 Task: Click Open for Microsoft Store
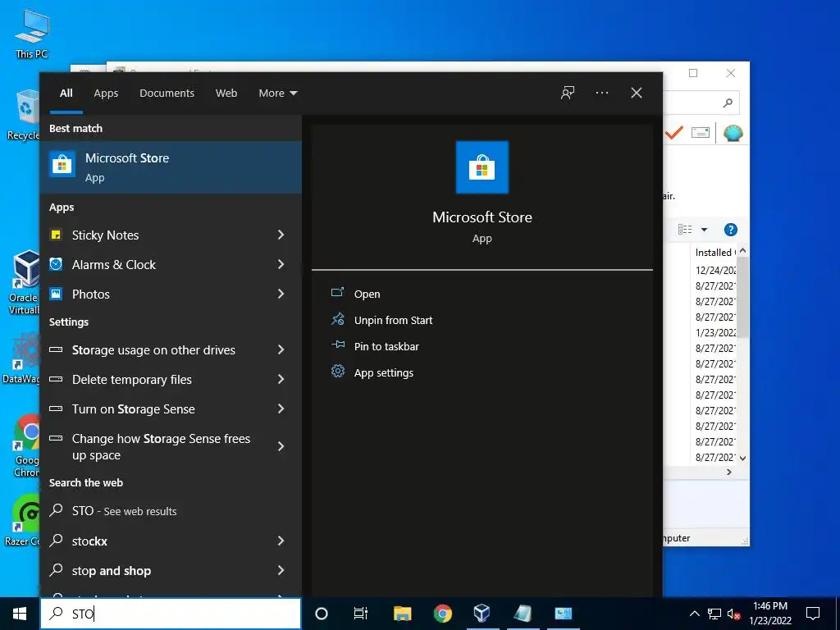coord(367,294)
